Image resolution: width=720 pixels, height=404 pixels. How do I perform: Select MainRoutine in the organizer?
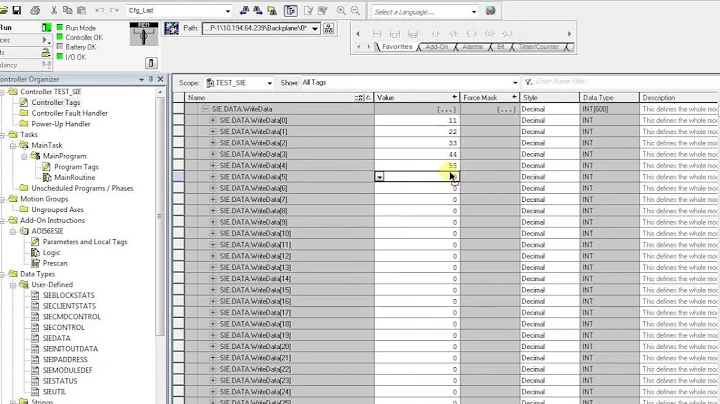coord(74,177)
